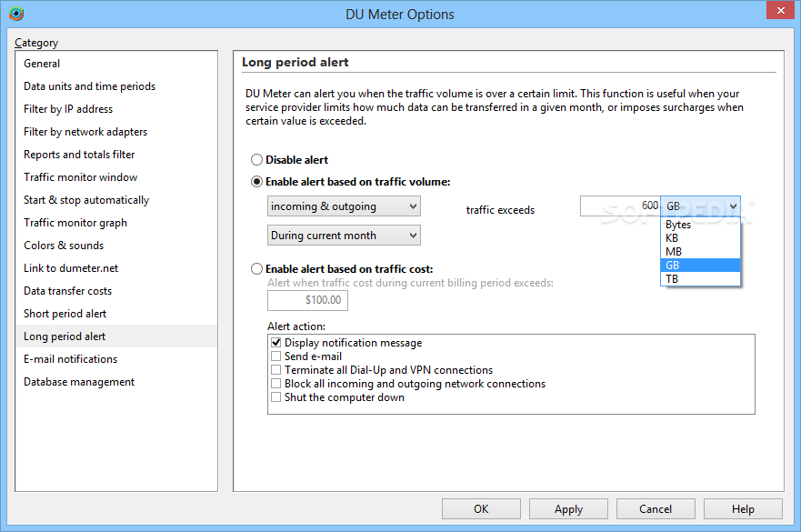Close the DU Meter Options window
The height and width of the screenshot is (532, 801).
pyautogui.click(x=780, y=10)
